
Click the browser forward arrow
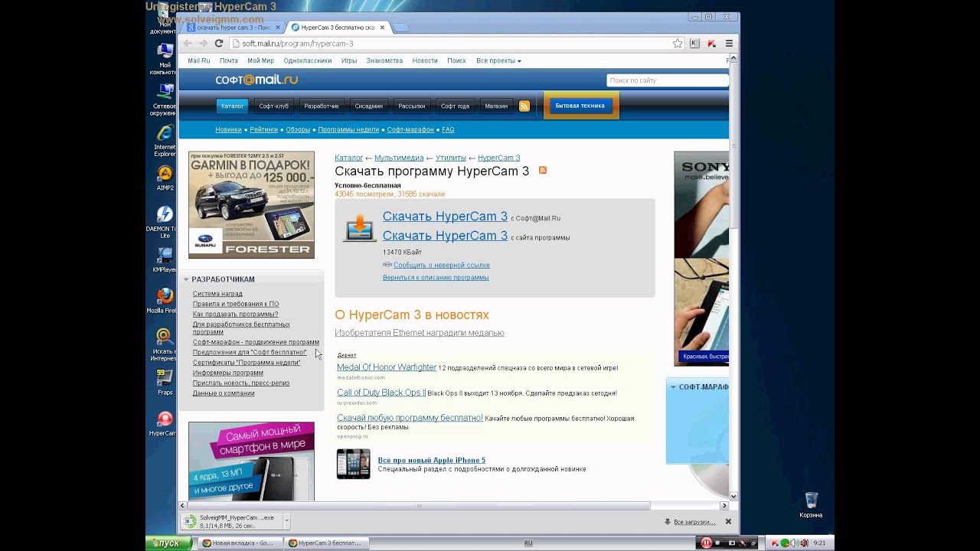[x=203, y=44]
